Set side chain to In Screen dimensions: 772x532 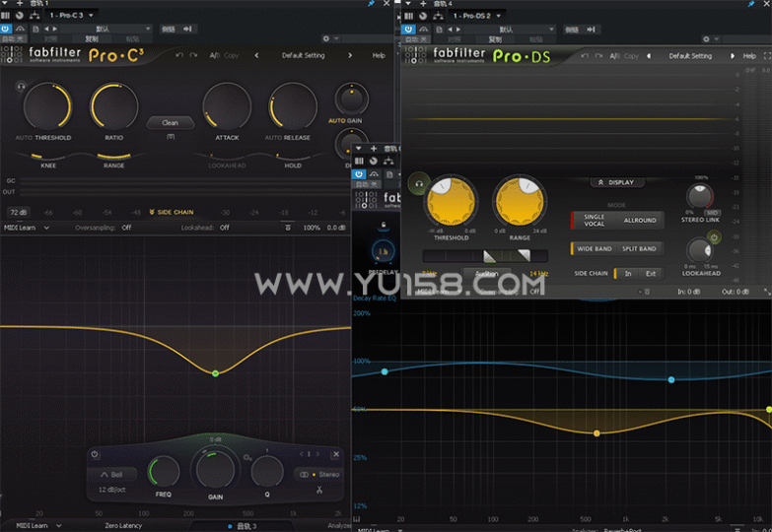point(628,273)
